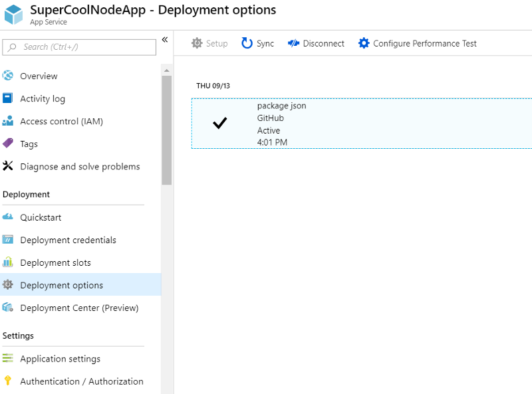532x394 pixels.
Task: Click the 'Active' status text
Action: click(x=269, y=130)
